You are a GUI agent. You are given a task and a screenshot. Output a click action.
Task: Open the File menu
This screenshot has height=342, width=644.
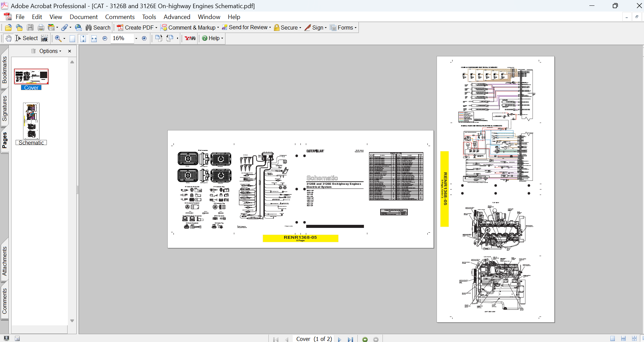(x=20, y=17)
